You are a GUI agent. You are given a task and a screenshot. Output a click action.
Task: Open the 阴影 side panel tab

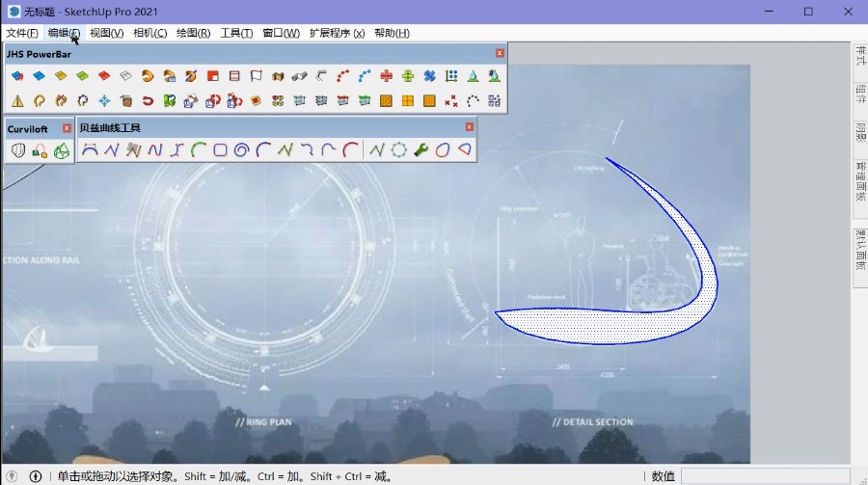pos(860,132)
